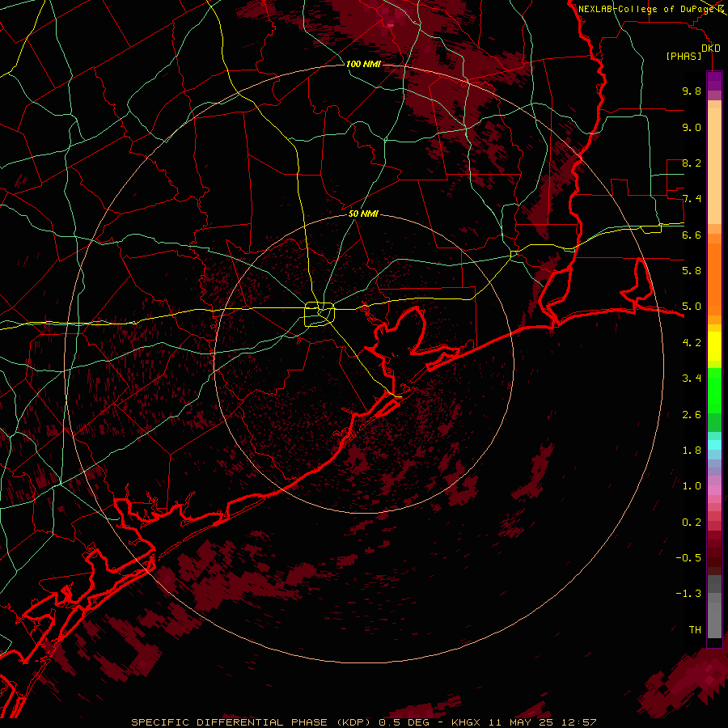Click the 5.0 legend value
Viewport: 728px width, 728px height.
click(692, 307)
